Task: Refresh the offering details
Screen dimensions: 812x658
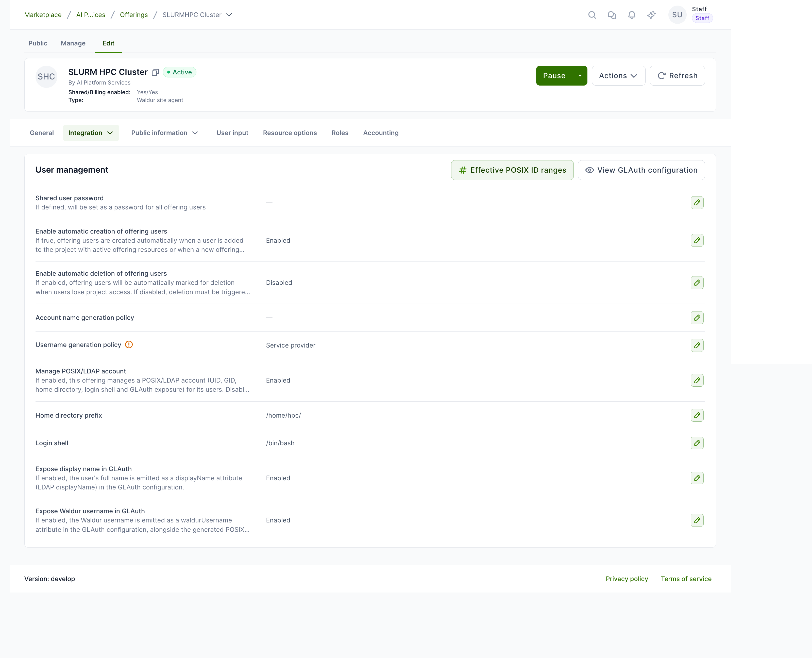Action: click(x=677, y=76)
